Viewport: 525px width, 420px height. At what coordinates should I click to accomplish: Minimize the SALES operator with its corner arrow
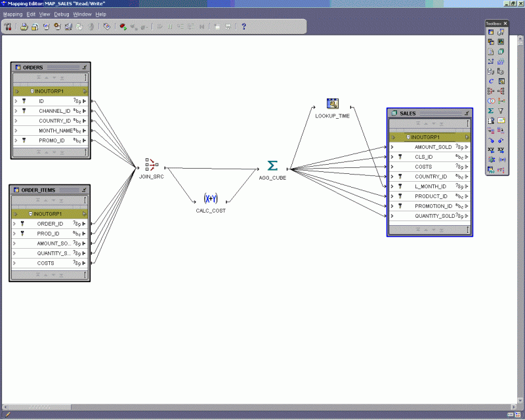[x=467, y=114]
